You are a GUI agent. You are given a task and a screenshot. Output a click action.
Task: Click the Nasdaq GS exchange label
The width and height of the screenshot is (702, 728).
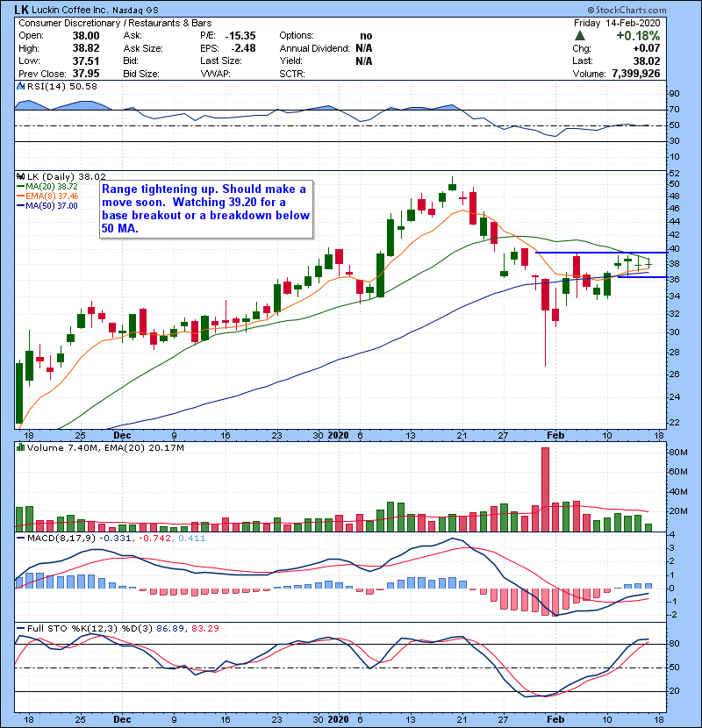pos(135,11)
